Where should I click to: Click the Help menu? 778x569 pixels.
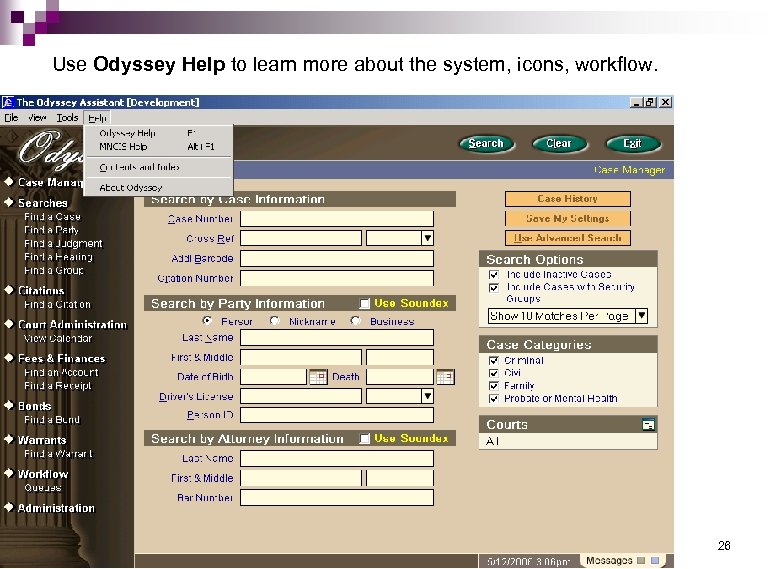[97, 118]
